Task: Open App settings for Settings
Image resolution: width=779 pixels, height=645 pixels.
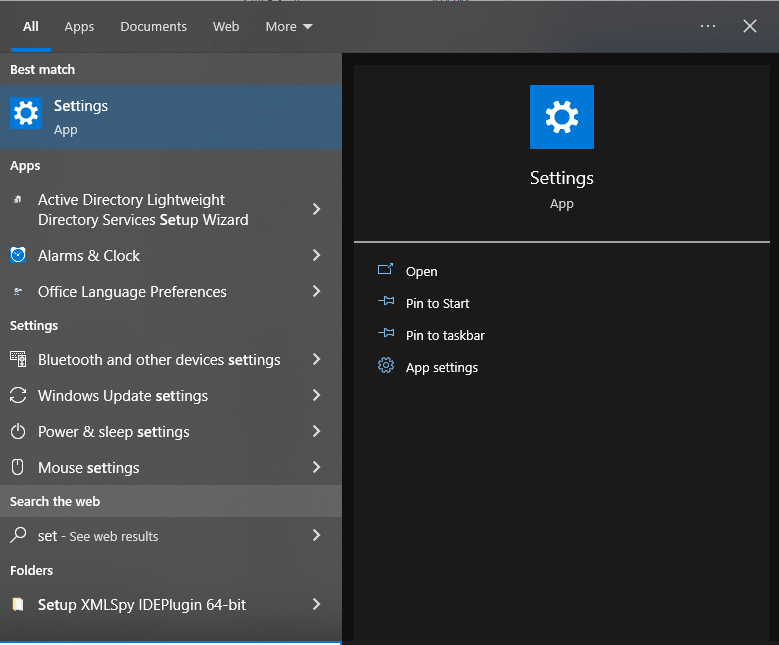Action: [441, 368]
